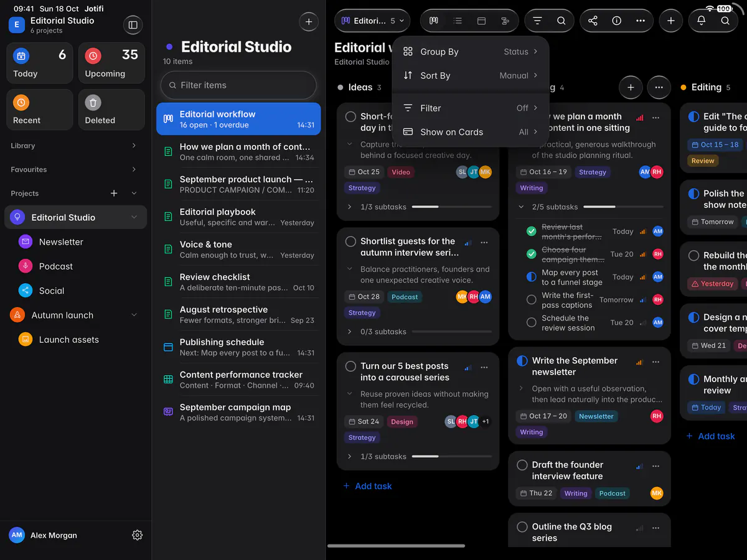747x560 pixels.
Task: Mark Shortlist guests task complete
Action: [350, 241]
